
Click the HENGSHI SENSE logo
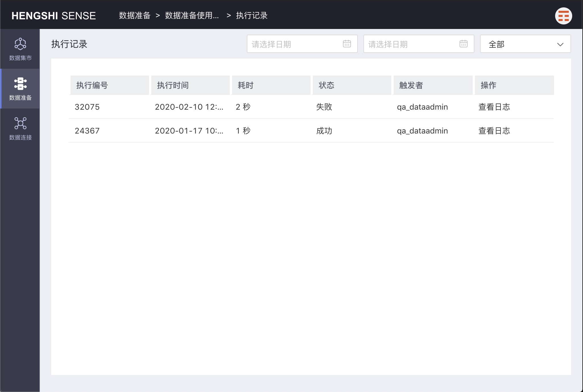[54, 16]
